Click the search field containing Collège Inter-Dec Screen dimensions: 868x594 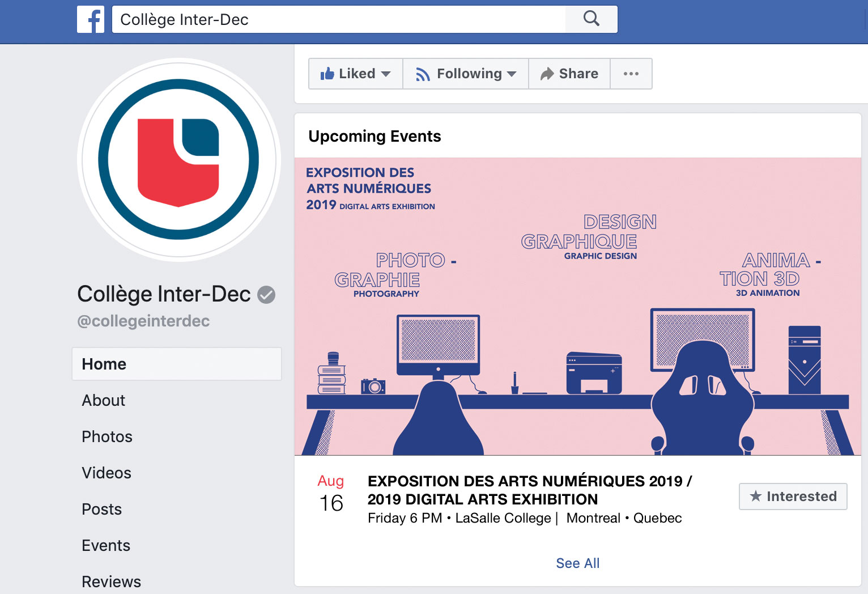339,20
